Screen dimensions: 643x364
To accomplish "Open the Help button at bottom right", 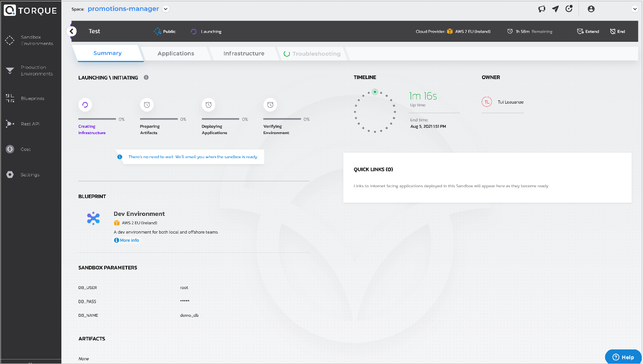I will pos(623,357).
